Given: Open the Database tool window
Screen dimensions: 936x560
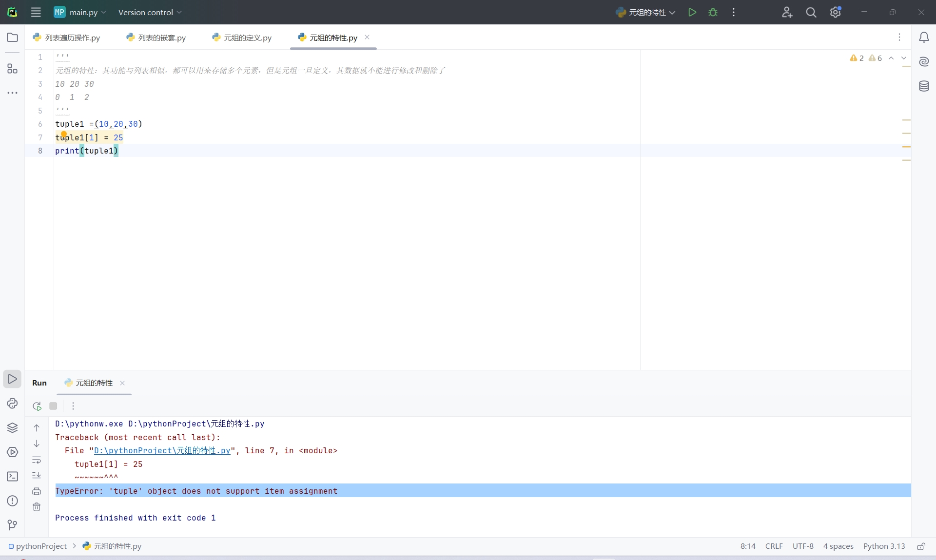Looking at the screenshot, I should 924,86.
